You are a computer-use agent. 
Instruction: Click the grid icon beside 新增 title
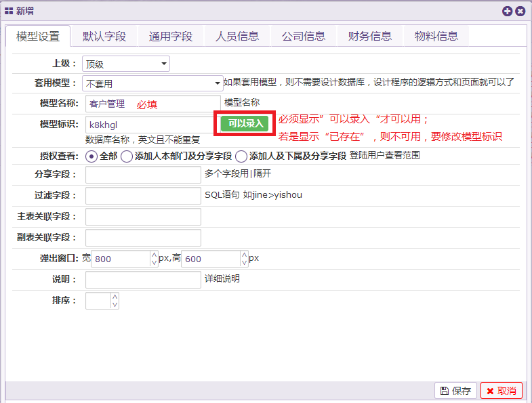click(9, 11)
